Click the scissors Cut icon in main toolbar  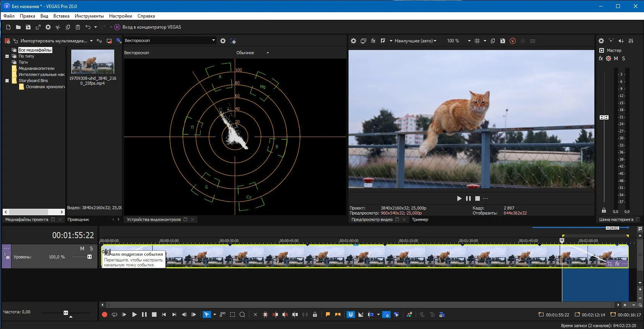pos(58,27)
